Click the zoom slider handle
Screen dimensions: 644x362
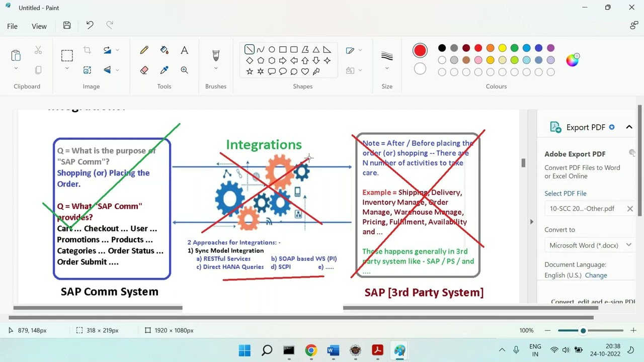tap(583, 330)
